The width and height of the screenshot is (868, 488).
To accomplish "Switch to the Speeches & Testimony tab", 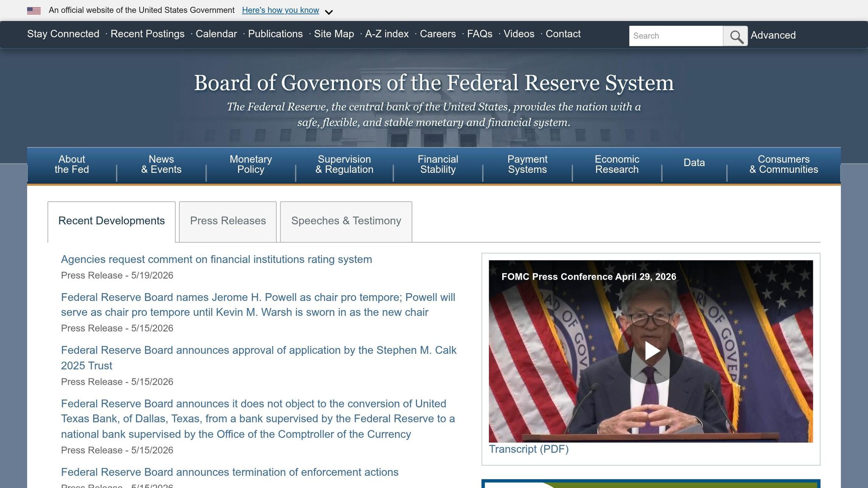I will [346, 221].
